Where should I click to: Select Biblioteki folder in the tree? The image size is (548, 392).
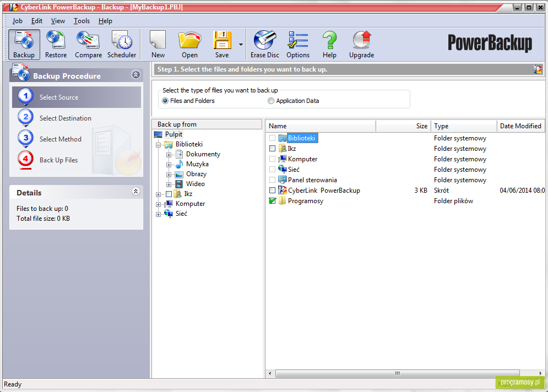(189, 144)
